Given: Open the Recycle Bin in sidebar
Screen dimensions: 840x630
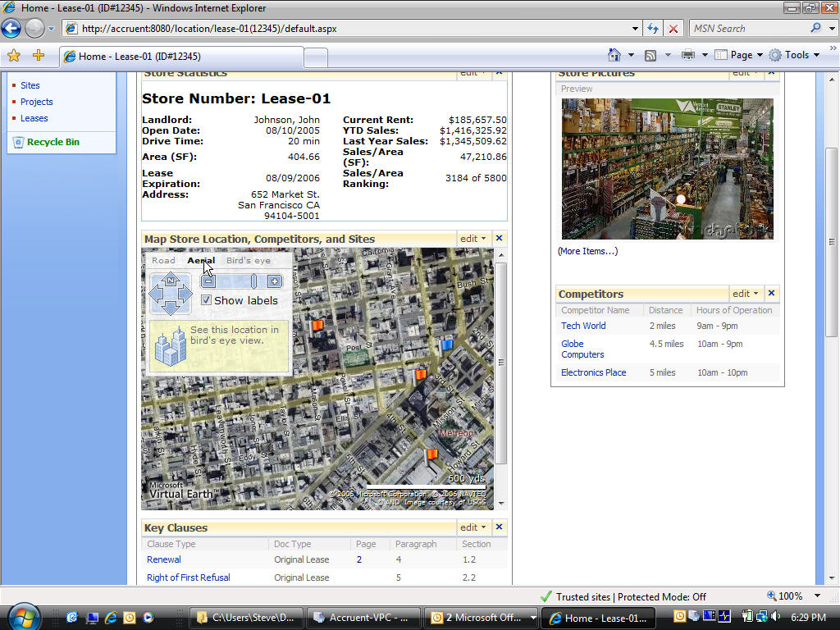Looking at the screenshot, I should [x=52, y=142].
